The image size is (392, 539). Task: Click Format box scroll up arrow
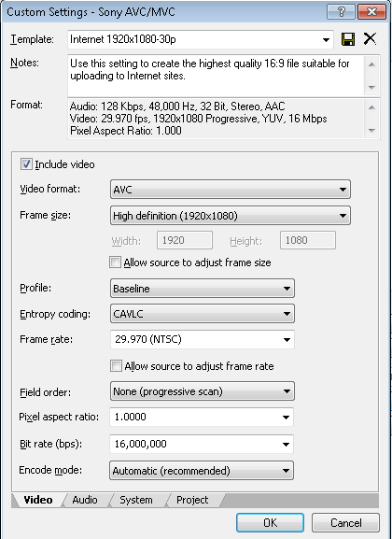pyautogui.click(x=372, y=107)
